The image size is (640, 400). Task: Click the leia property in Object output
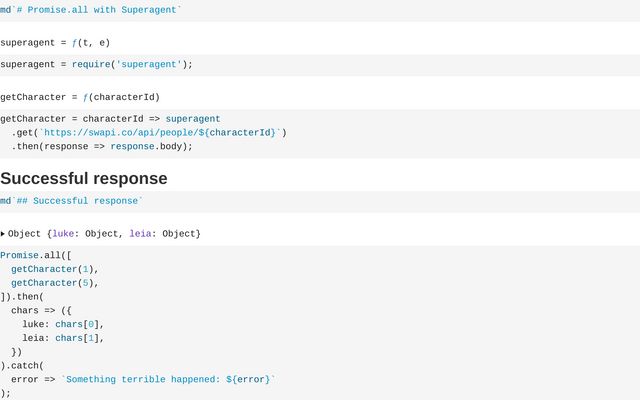(142, 234)
